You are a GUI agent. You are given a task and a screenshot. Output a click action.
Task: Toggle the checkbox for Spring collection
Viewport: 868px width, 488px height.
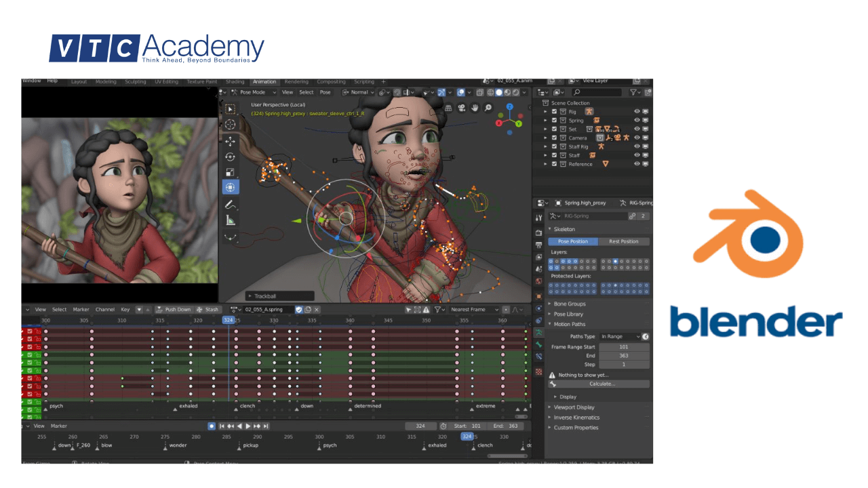[x=555, y=120]
